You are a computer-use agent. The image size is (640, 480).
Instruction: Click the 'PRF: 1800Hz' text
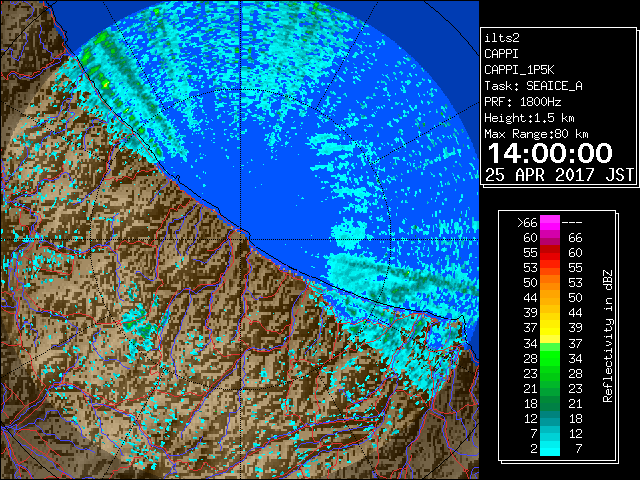522,102
